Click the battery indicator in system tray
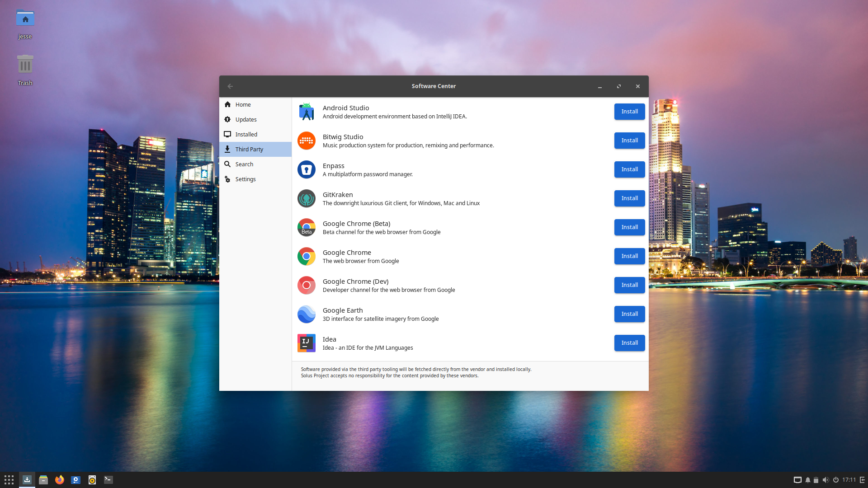Viewport: 868px width, 488px height. pos(816,480)
